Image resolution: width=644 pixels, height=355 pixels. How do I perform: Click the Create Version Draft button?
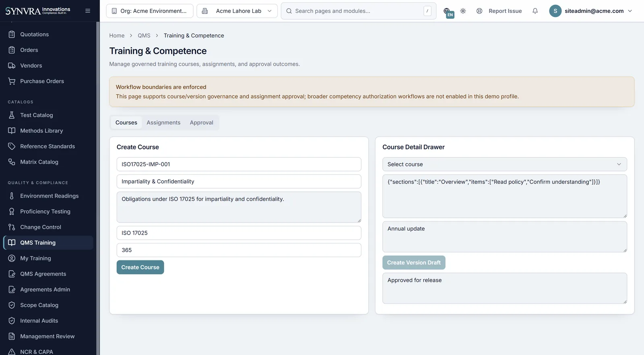coord(414,262)
